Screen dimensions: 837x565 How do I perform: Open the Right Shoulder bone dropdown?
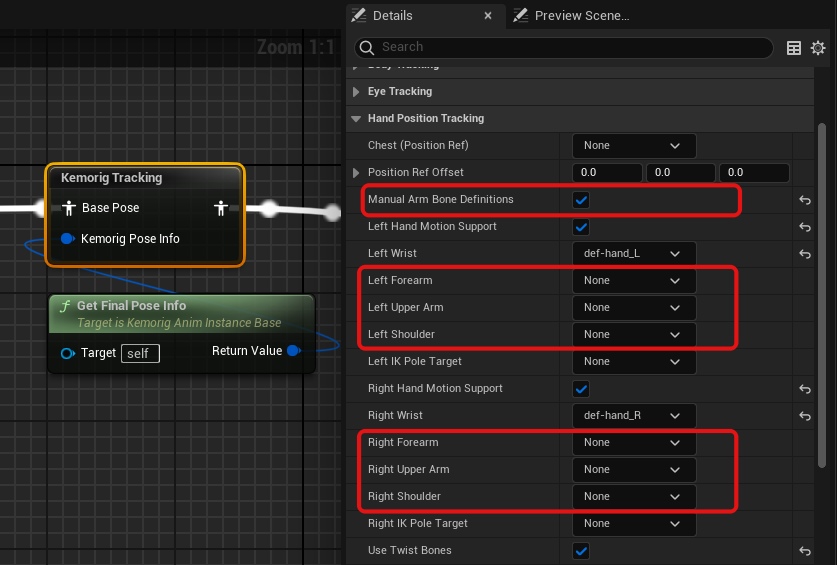(x=633, y=497)
